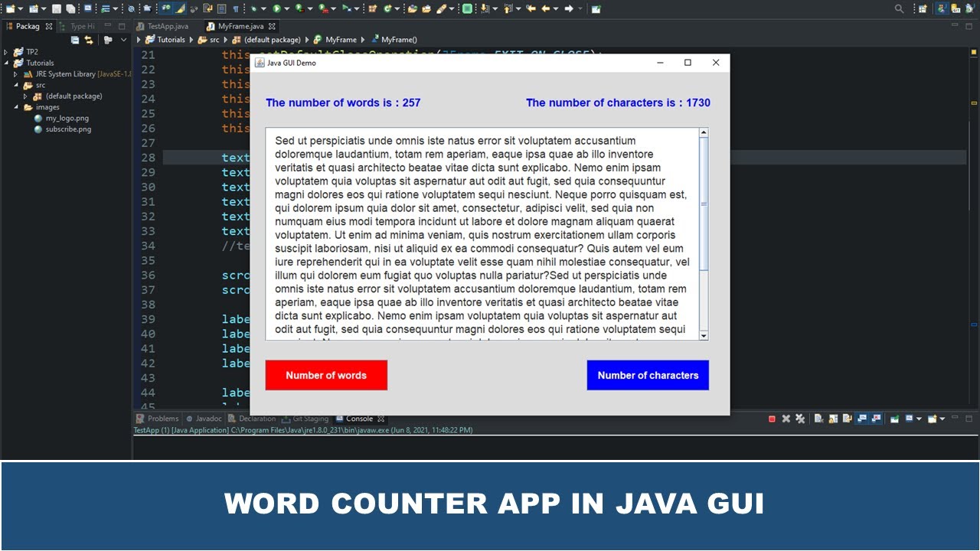This screenshot has width=980, height=551.
Task: Click the Back navigation arrow icon
Action: point(545,8)
